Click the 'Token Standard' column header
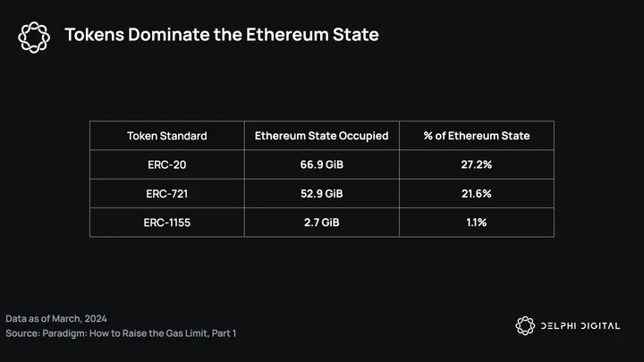This screenshot has height=362, width=644. tap(166, 136)
